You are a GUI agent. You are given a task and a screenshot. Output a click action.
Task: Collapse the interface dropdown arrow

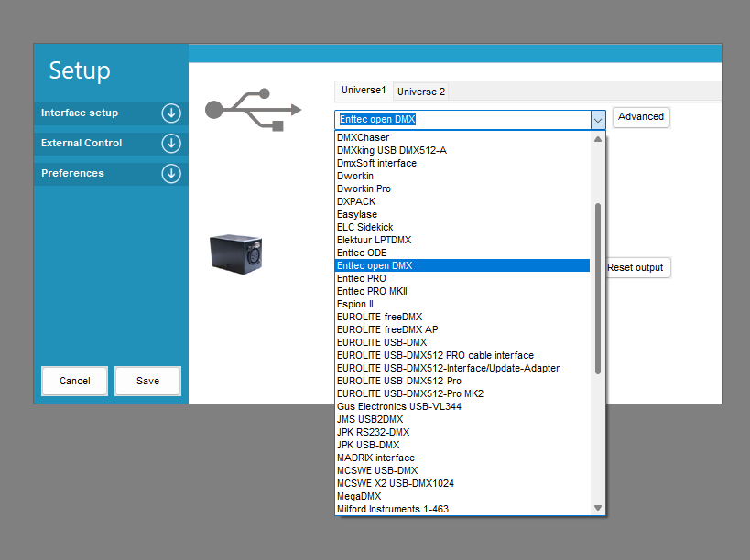[x=597, y=119]
